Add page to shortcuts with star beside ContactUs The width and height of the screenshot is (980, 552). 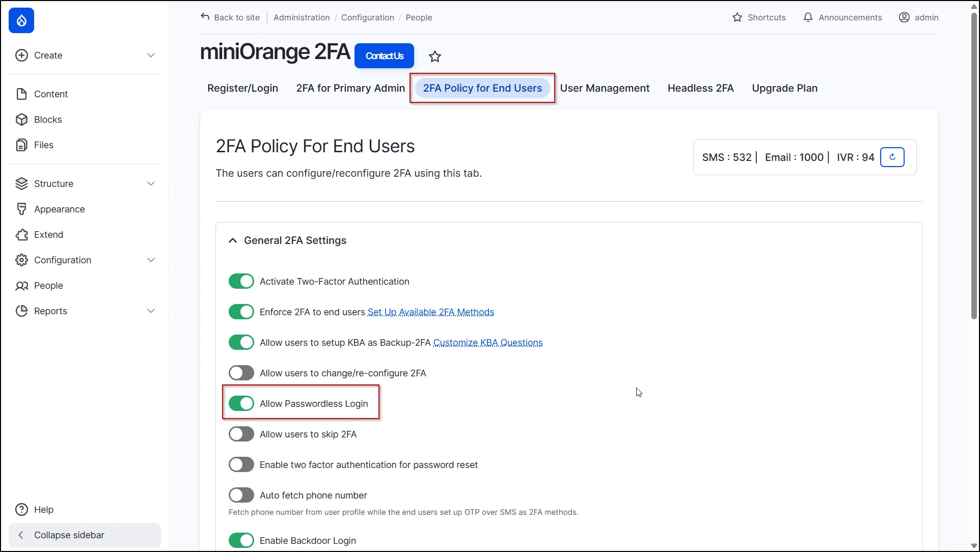[x=434, y=57]
